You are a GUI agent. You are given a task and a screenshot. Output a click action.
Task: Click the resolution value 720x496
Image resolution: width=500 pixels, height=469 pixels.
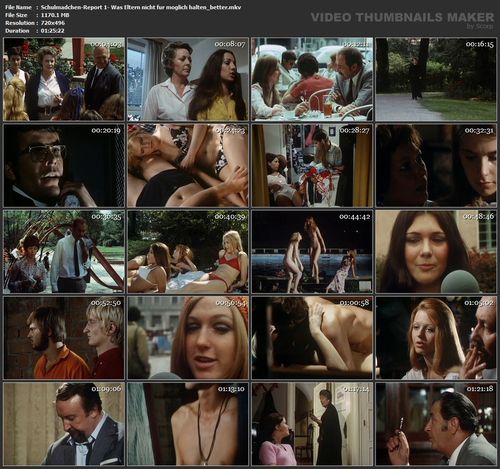(53, 23)
